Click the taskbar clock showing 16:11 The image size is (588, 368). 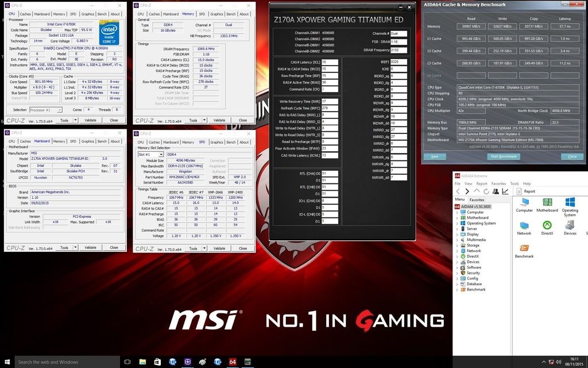[574, 359]
